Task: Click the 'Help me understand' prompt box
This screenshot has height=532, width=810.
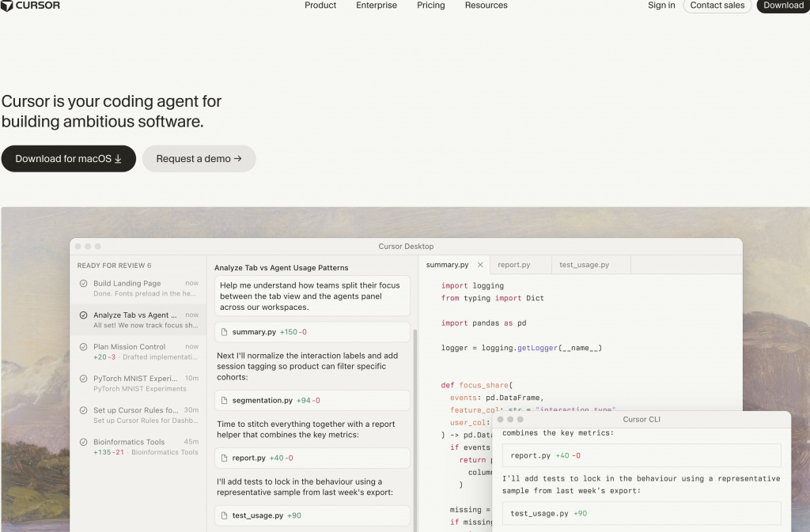Action: click(312, 296)
